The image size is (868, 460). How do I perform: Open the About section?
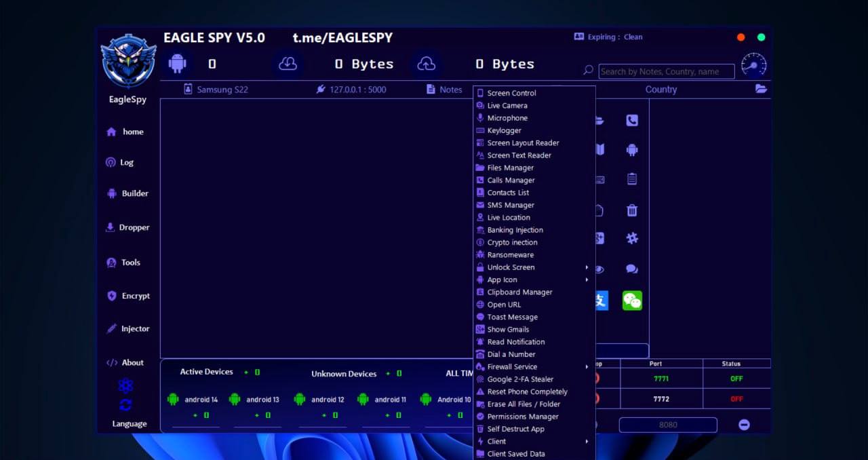125,362
